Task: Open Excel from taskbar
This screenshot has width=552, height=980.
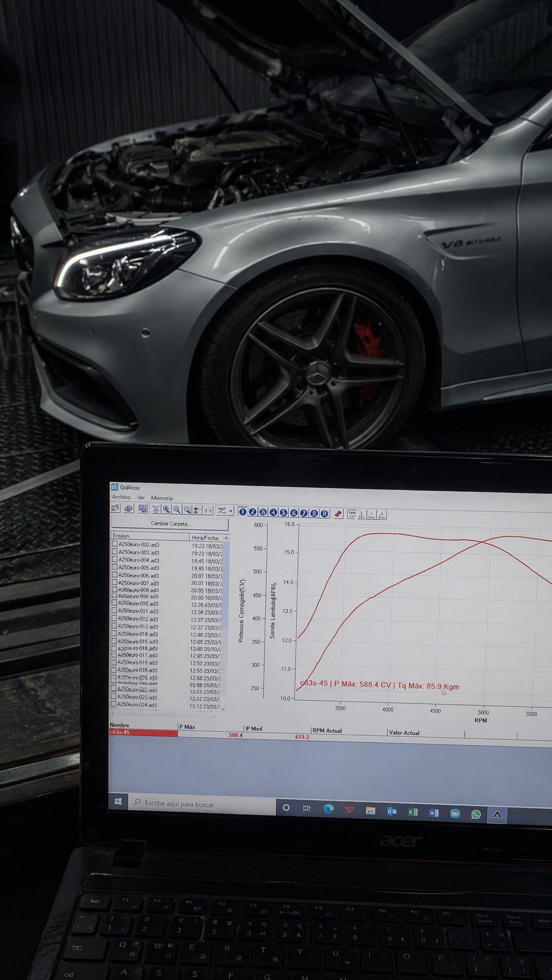Action: click(x=413, y=812)
